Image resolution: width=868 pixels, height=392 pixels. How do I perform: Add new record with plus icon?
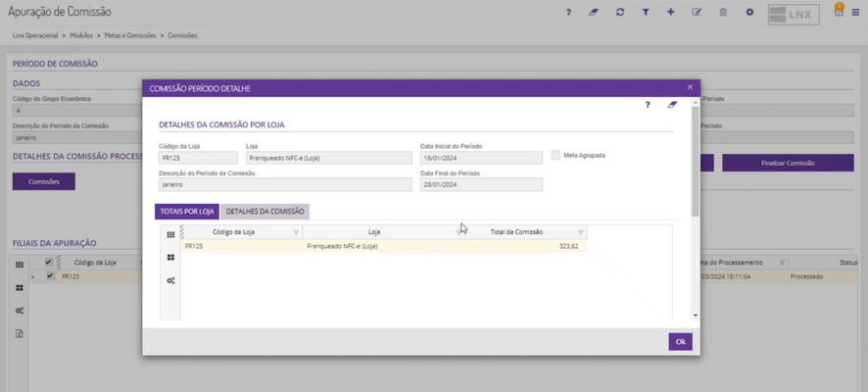[x=670, y=12]
